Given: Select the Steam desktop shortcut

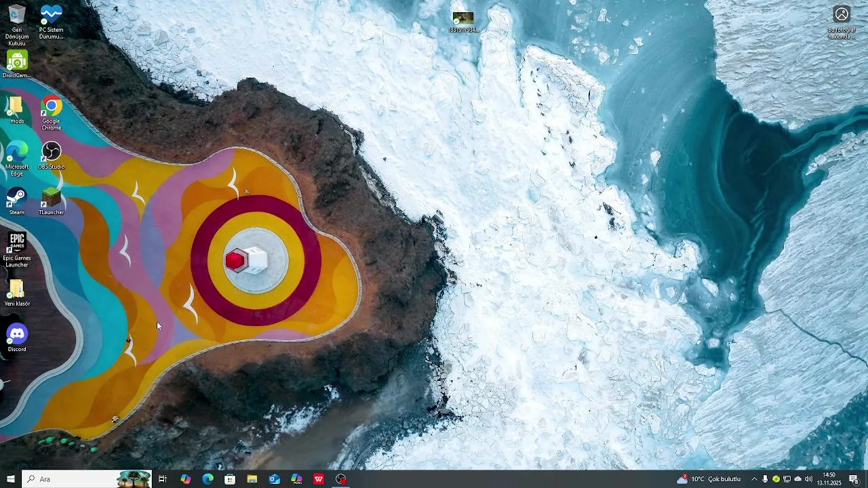Looking at the screenshot, I should (x=17, y=201).
